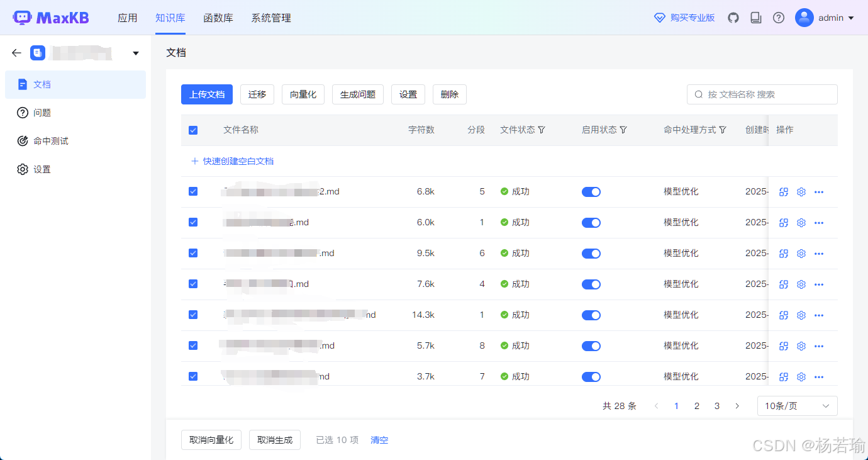Open more options menu in the 9.5k row
Viewport: 868px width, 460px height.
819,254
